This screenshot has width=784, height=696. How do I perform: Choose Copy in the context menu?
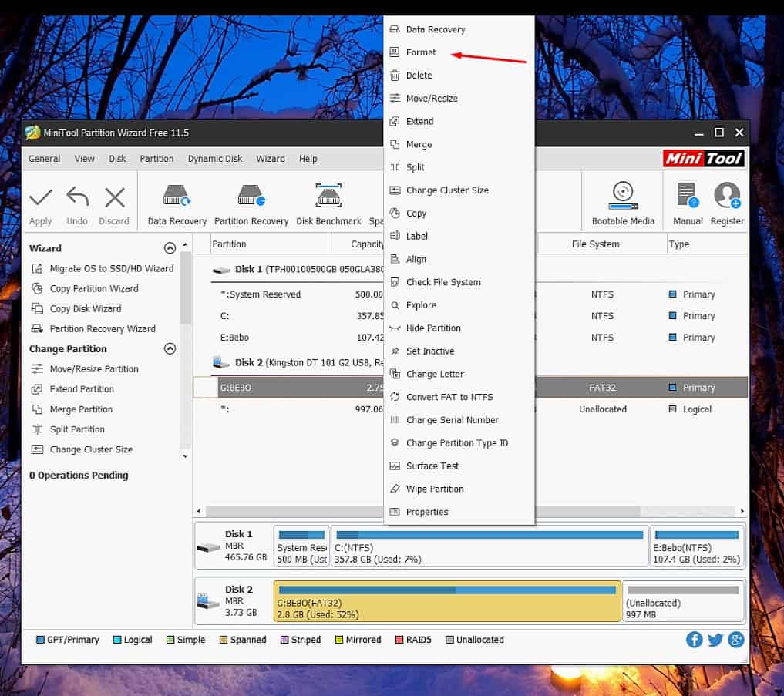459,213
